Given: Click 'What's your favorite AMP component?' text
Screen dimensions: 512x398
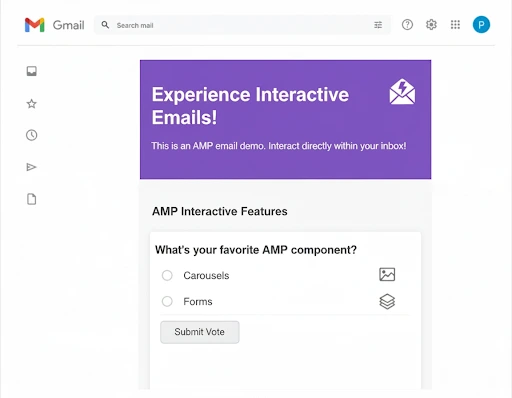Looking at the screenshot, I should pos(256,250).
